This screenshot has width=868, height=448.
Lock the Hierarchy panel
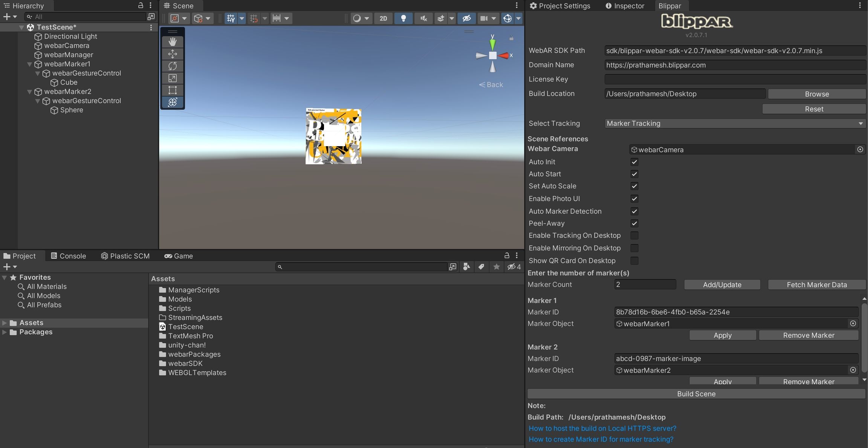point(141,5)
